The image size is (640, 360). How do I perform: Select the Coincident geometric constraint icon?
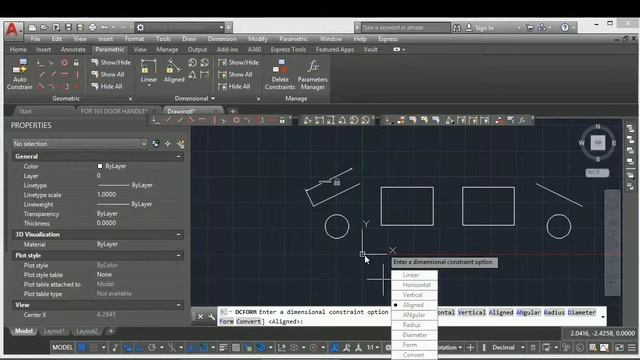pyautogui.click(x=40, y=63)
